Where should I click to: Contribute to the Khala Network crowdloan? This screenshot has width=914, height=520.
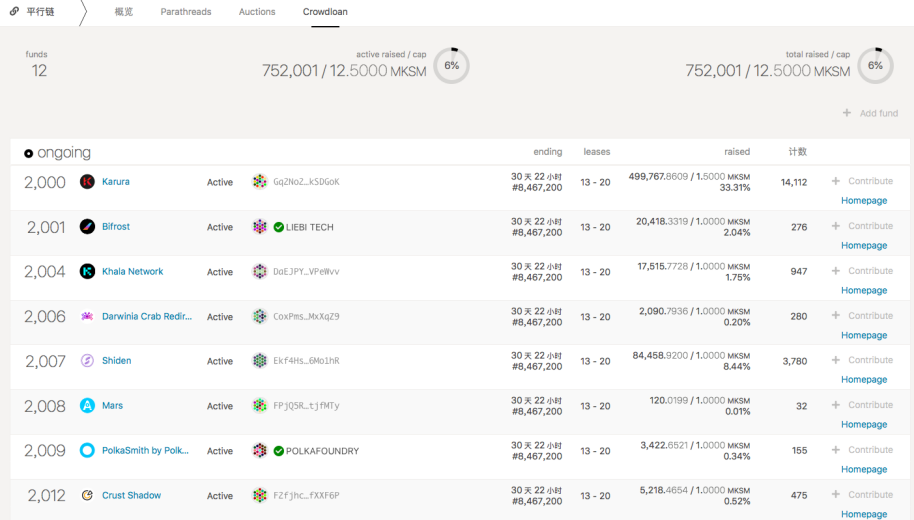click(x=863, y=270)
